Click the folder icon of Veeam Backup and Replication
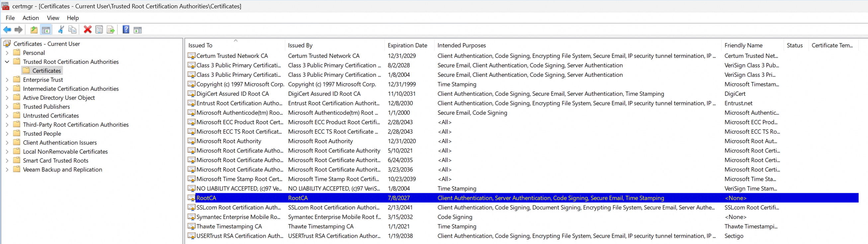This screenshot has width=868, height=244. point(17,169)
